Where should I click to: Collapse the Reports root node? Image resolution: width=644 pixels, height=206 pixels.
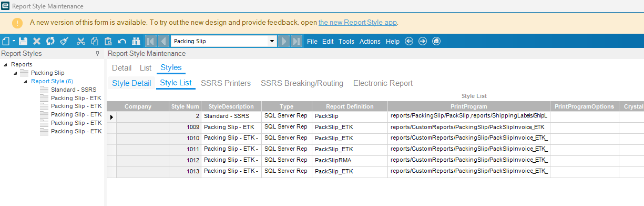[5, 65]
